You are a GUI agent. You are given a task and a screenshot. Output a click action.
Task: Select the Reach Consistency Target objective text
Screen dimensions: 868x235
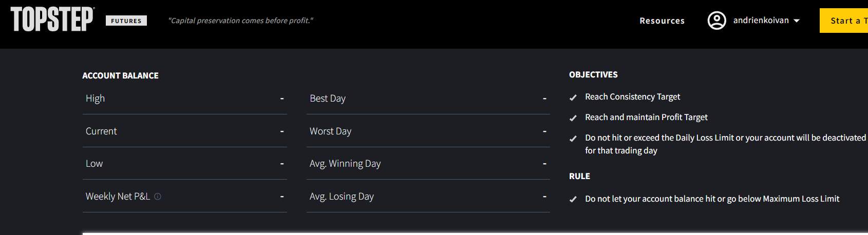click(x=632, y=96)
